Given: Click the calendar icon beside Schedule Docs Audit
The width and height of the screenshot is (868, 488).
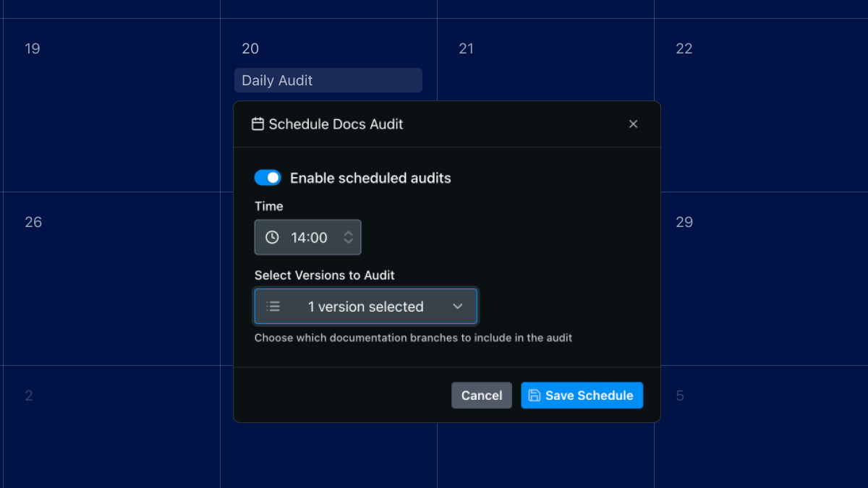Looking at the screenshot, I should pyautogui.click(x=258, y=124).
